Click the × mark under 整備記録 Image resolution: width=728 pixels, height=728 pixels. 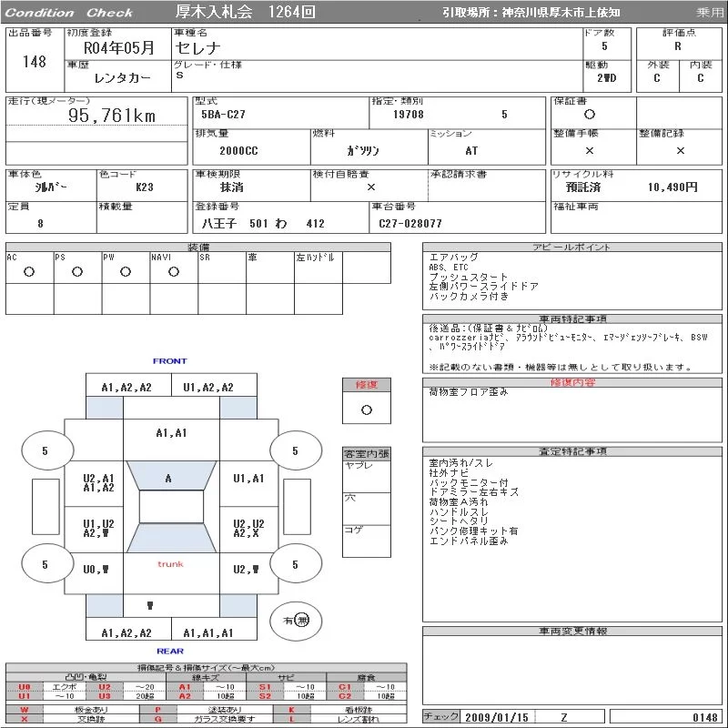click(x=680, y=150)
